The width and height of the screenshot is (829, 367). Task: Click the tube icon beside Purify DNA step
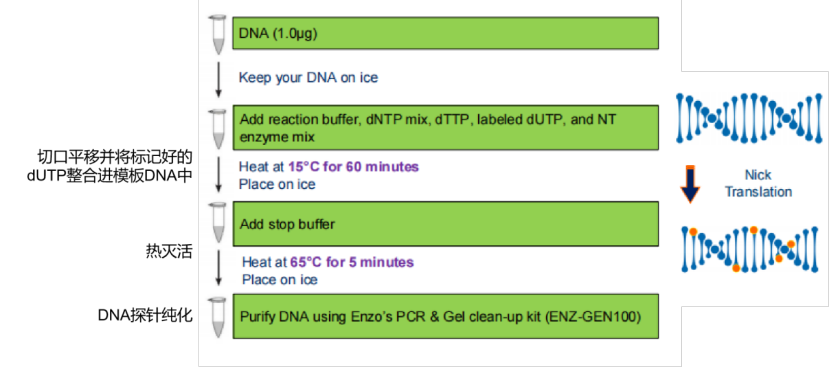tap(217, 318)
